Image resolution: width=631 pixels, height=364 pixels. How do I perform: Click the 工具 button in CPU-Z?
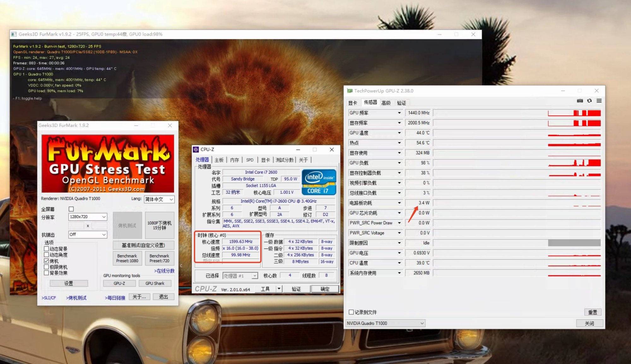[265, 289]
